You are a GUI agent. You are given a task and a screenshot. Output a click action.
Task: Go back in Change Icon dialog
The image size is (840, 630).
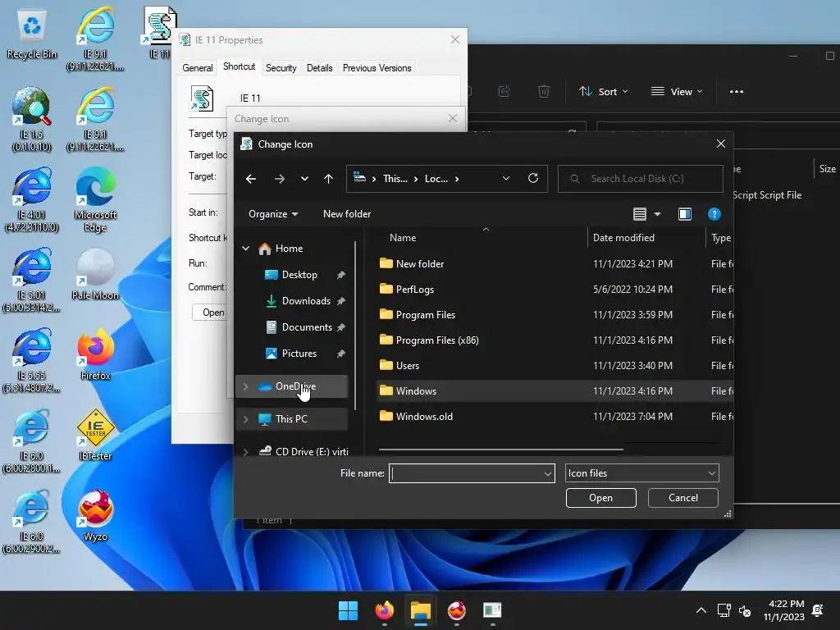coord(251,178)
